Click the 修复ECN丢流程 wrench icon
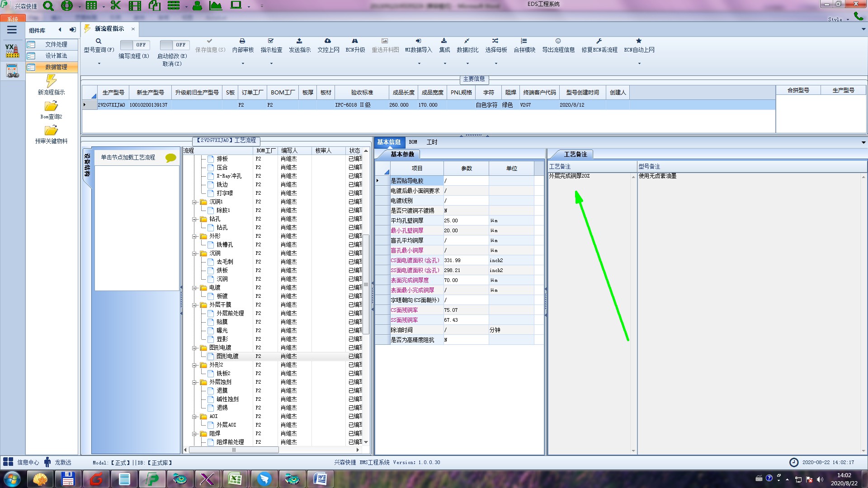The width and height of the screenshot is (868, 488). coord(599,41)
